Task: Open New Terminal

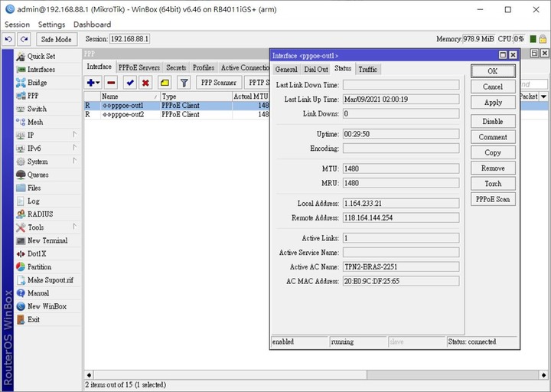Action: [47, 240]
